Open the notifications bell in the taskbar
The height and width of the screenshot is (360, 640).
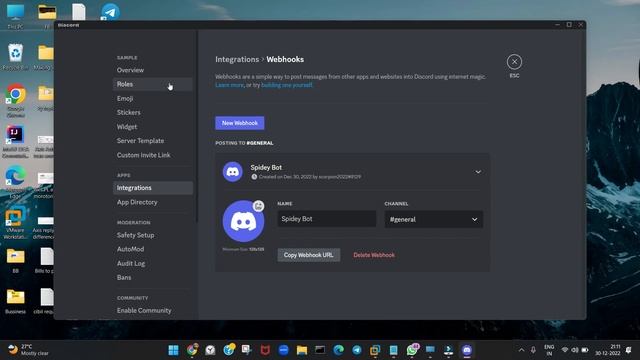click(x=629, y=350)
